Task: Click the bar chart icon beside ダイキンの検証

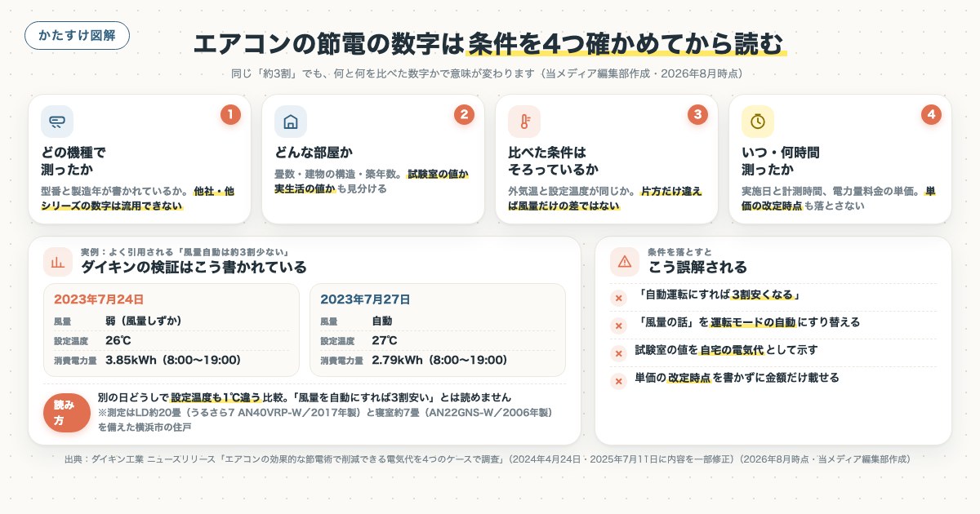Action: coord(57,262)
